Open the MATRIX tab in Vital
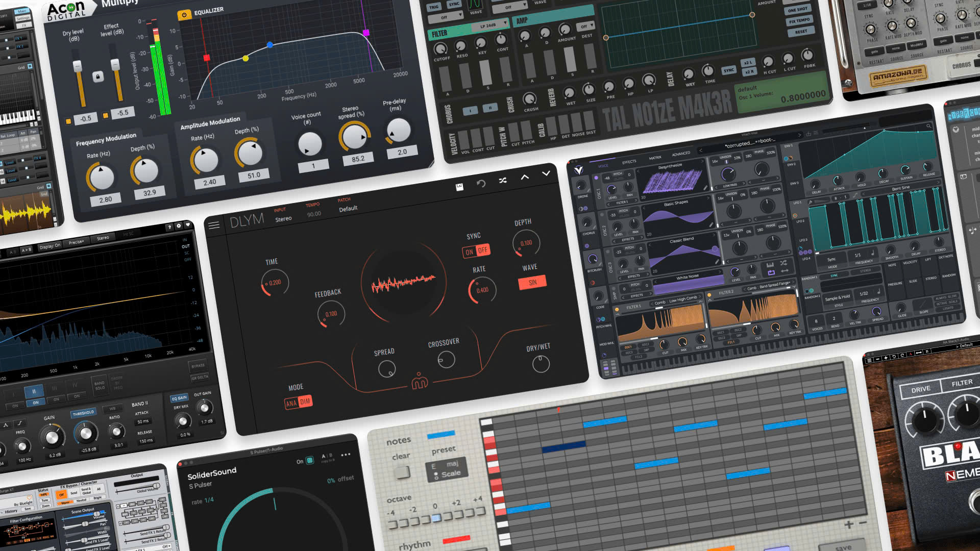 pos(655,158)
